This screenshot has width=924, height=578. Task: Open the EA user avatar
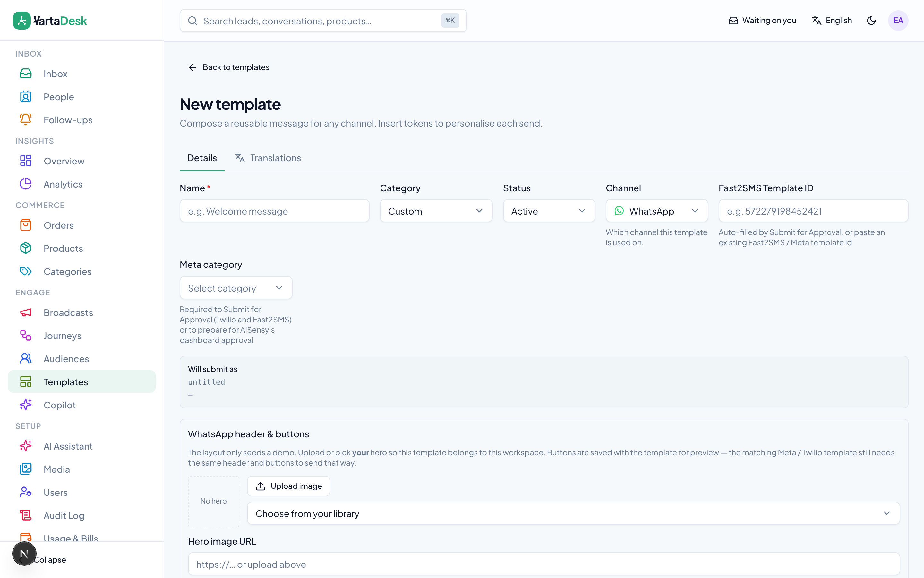coord(898,21)
